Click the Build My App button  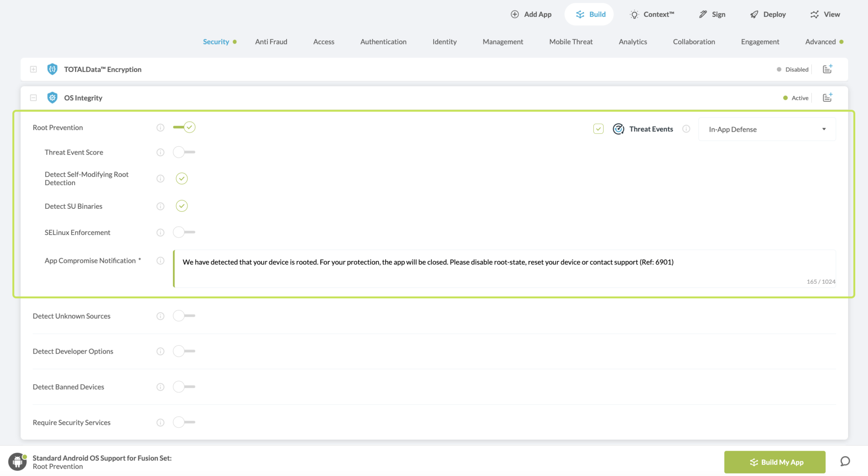click(774, 462)
